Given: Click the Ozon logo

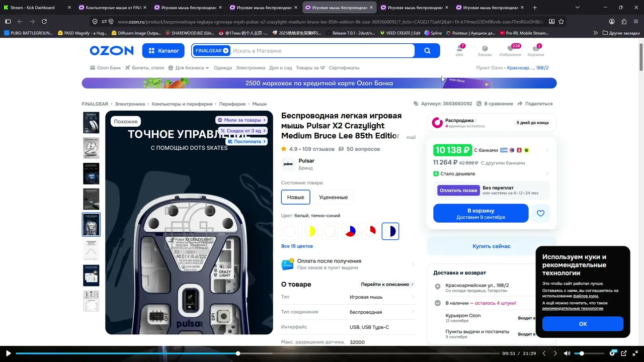Looking at the screenshot, I should point(112,51).
